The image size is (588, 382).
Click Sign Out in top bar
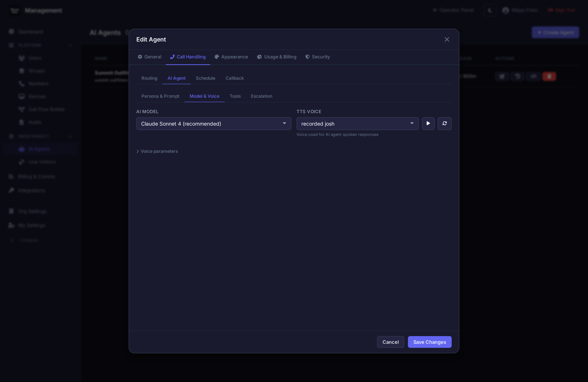(x=562, y=10)
